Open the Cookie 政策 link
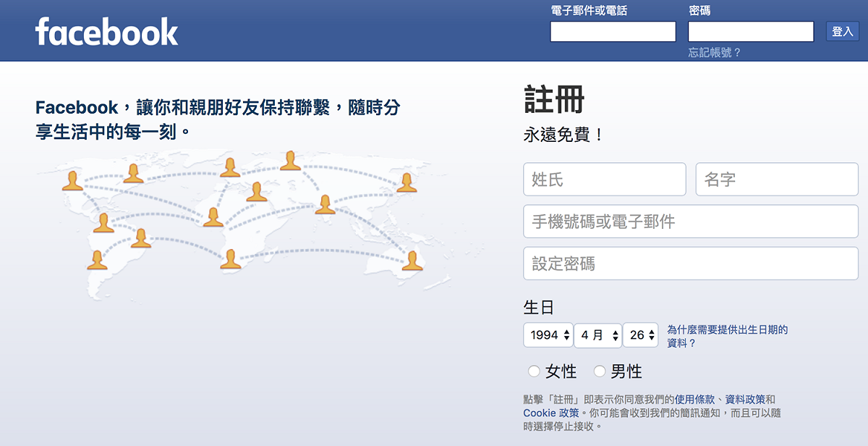Screen dimensions: 868x446 click(551, 413)
